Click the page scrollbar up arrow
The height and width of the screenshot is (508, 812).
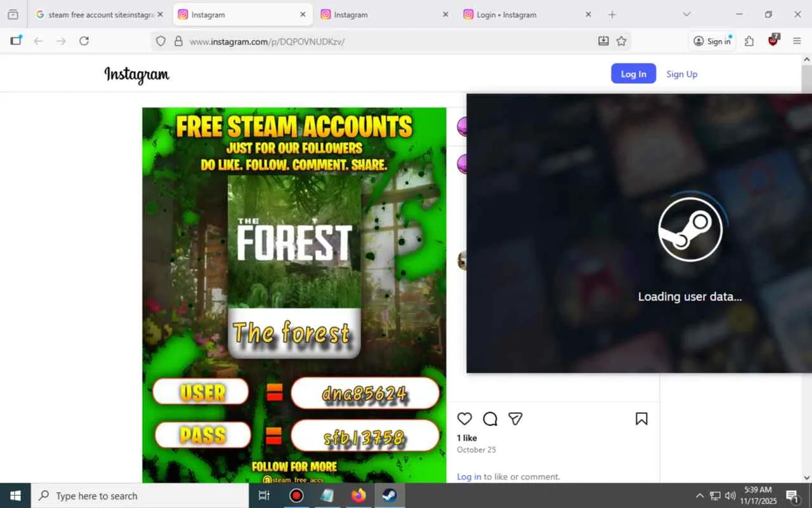tap(807, 60)
